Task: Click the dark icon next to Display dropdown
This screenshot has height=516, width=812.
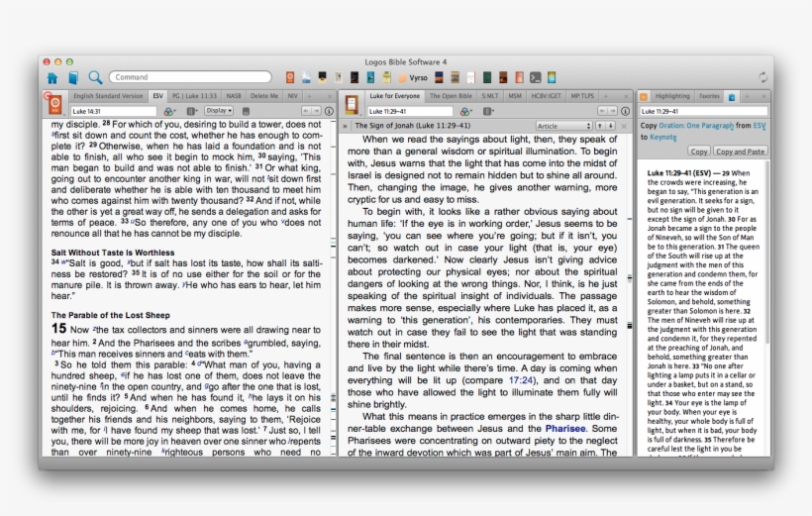Action: coord(246,111)
